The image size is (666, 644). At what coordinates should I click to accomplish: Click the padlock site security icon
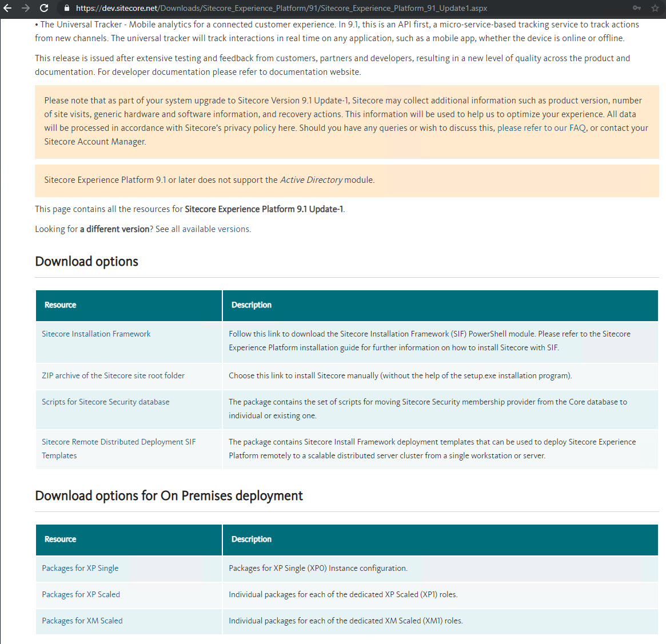click(66, 8)
